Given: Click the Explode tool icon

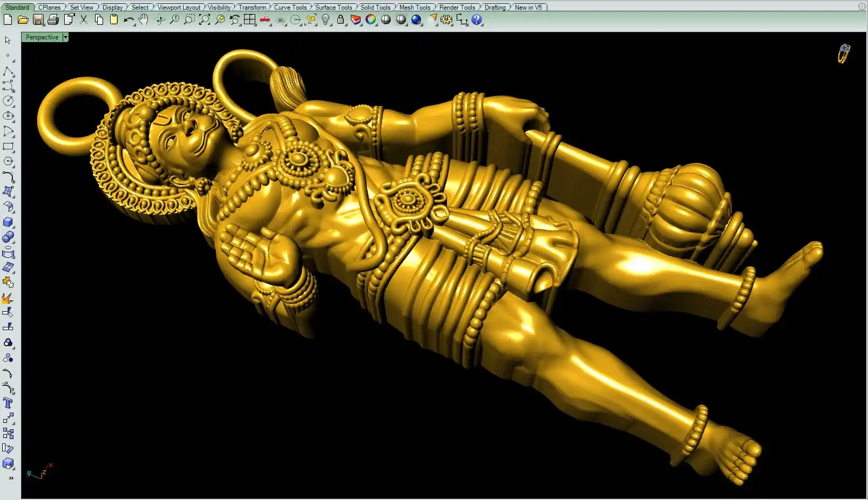Looking at the screenshot, I should coord(8,298).
